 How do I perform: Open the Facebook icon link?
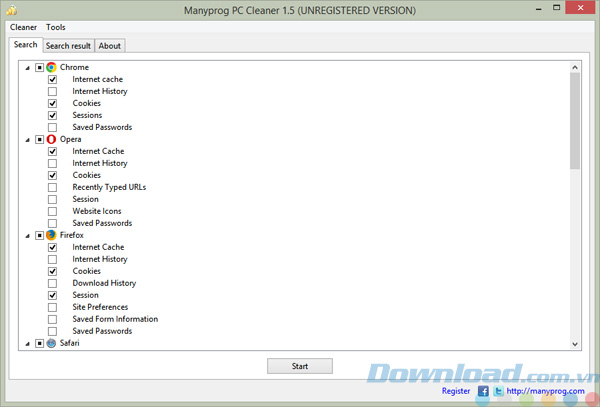point(483,391)
